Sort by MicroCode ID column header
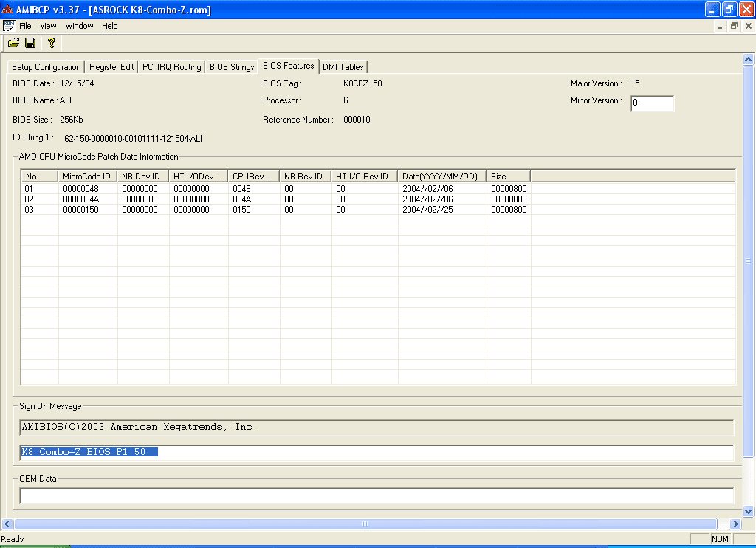The width and height of the screenshot is (756, 548). click(87, 176)
